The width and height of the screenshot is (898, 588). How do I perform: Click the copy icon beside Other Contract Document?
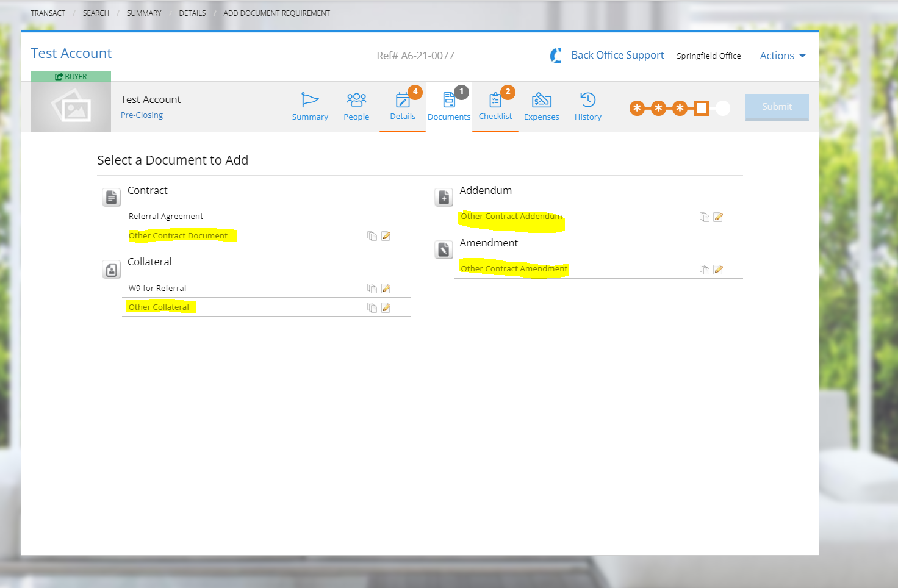(x=372, y=235)
